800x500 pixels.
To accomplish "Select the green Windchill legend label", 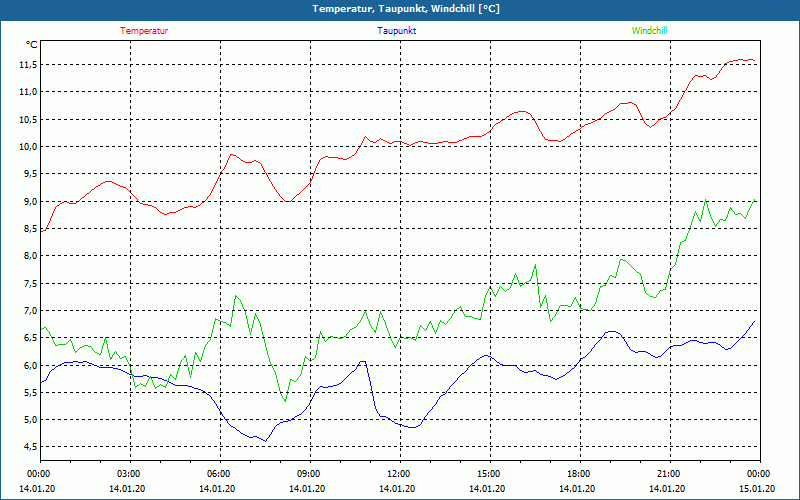I will tap(649, 31).
